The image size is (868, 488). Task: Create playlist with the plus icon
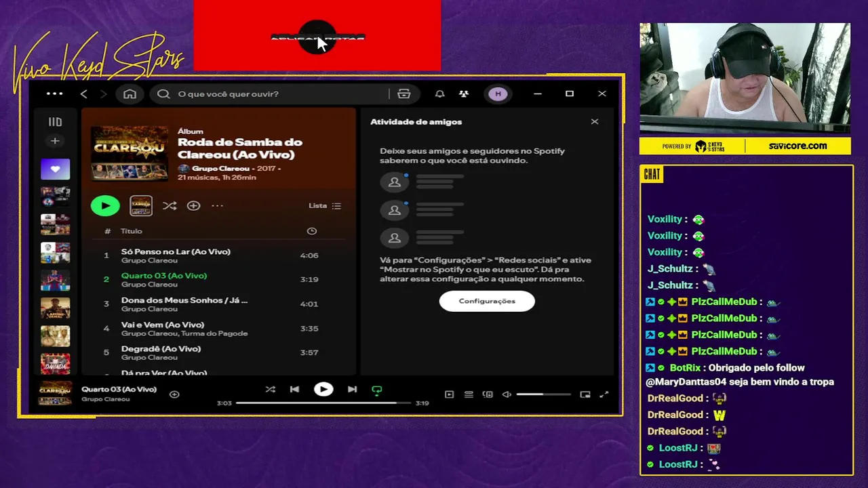tap(55, 141)
